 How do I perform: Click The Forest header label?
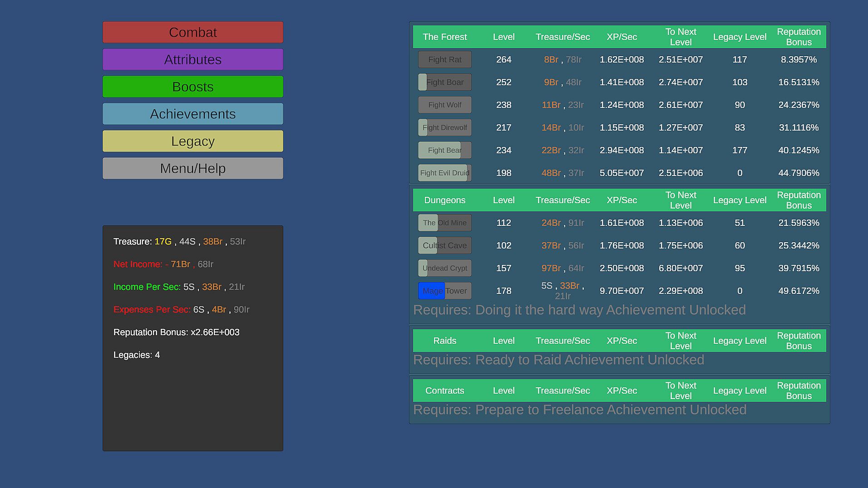[x=444, y=37]
